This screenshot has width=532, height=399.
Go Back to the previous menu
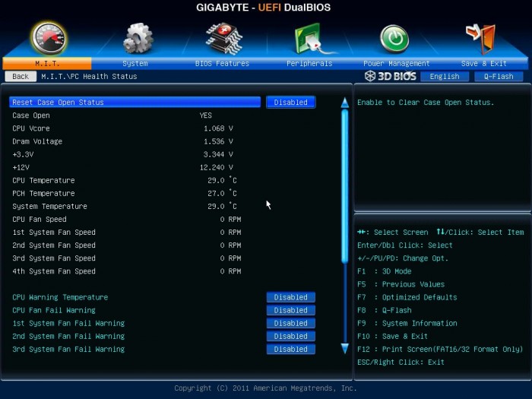click(x=21, y=76)
